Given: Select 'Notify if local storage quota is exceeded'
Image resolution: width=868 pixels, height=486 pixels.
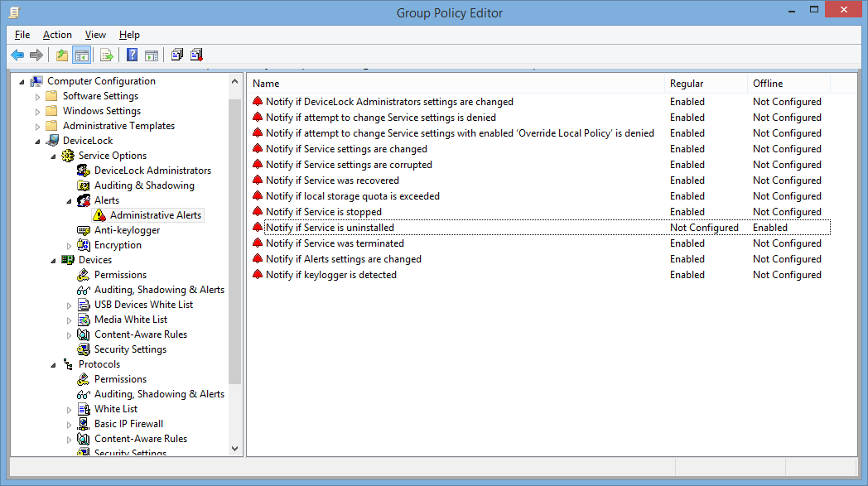Looking at the screenshot, I should point(353,196).
